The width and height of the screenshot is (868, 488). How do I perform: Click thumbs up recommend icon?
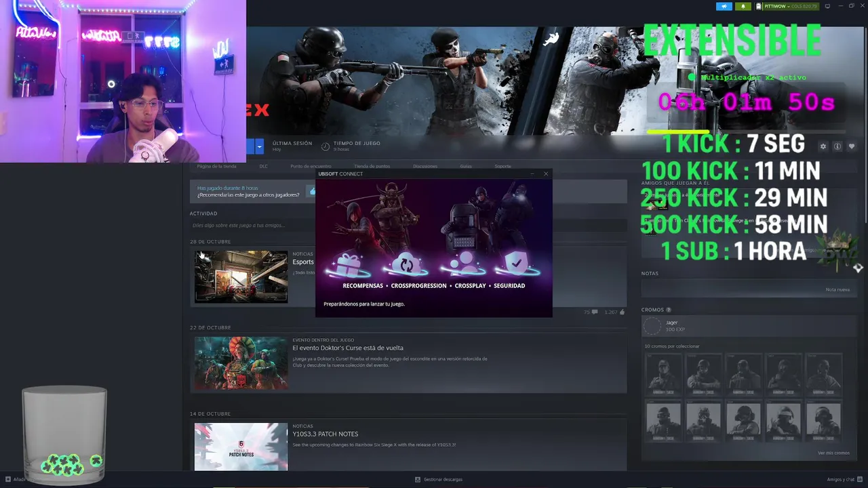click(312, 192)
